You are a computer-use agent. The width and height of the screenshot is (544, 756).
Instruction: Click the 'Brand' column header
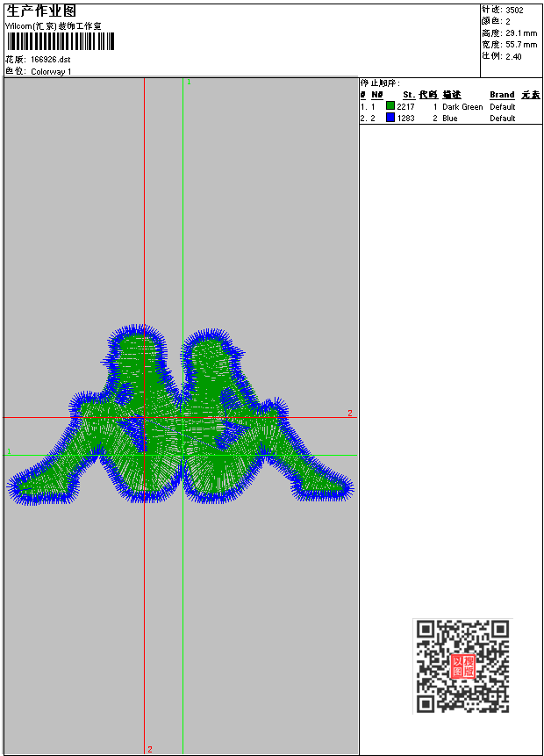coord(502,95)
